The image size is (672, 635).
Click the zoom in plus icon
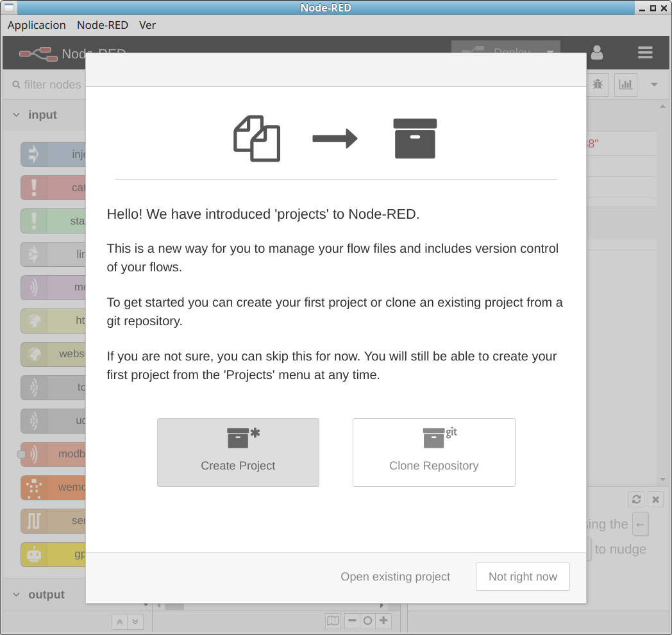383,620
